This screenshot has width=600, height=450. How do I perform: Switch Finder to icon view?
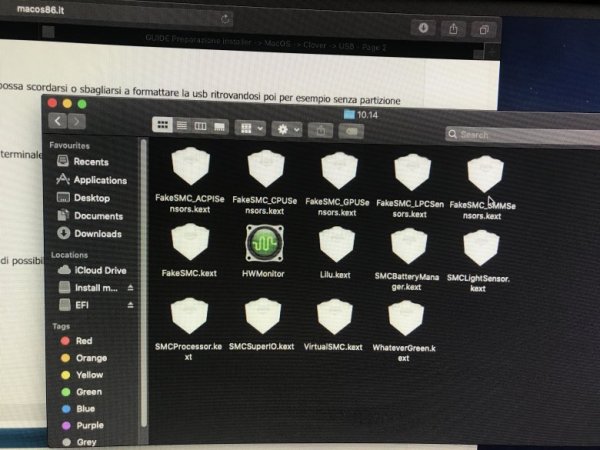[x=162, y=125]
